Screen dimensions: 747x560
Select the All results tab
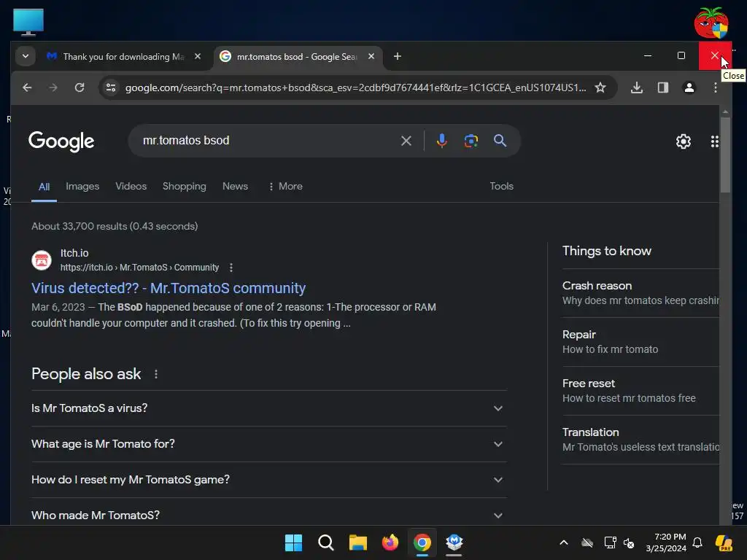point(44,187)
